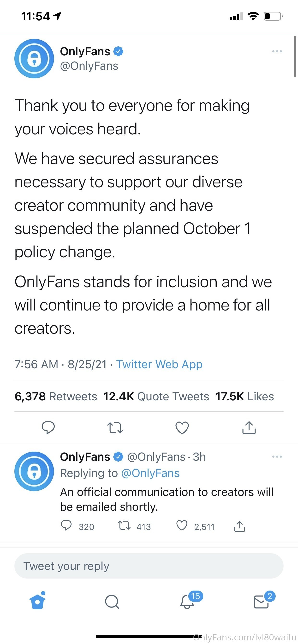298x644 pixels.
Task: Open more options on the reply tweet
Action: pos(277,456)
